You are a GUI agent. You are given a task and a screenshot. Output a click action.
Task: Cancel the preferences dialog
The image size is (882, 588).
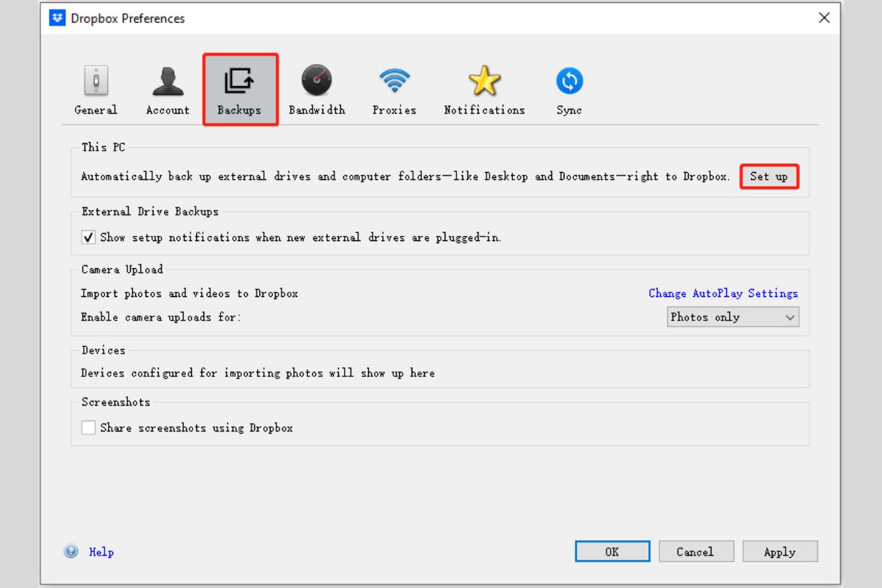(x=695, y=552)
